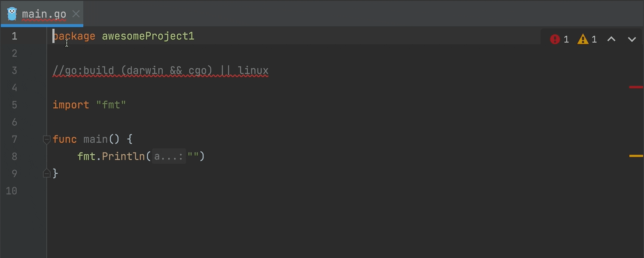The height and width of the screenshot is (258, 644).
Task: Collapse the main function fold marker
Action: coord(47,139)
